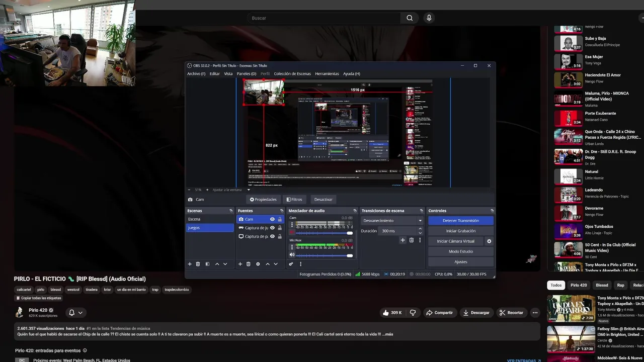Open Editar menu in OBS
The image size is (644, 362).
215,74
